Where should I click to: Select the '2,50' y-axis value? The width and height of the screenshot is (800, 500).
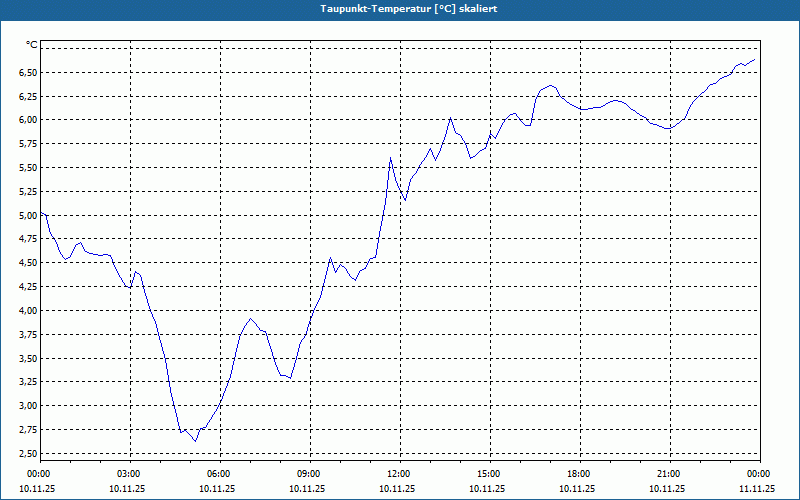28,454
